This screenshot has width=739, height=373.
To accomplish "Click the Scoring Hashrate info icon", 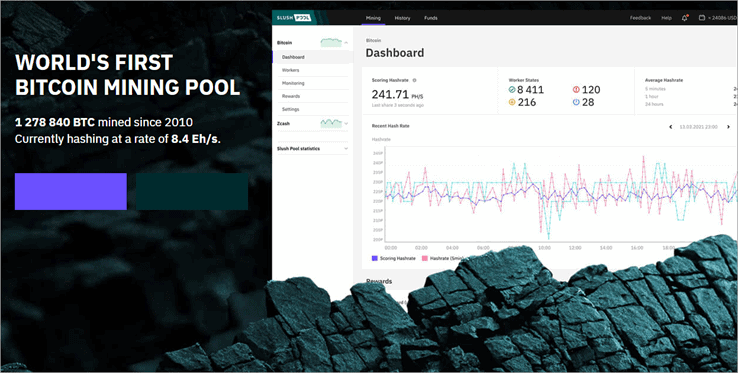I will coord(414,80).
